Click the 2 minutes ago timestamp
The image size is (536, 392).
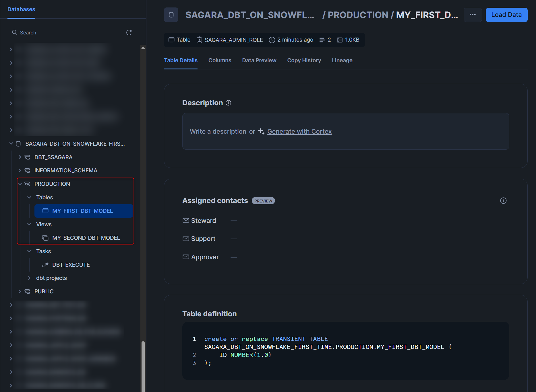(x=295, y=40)
